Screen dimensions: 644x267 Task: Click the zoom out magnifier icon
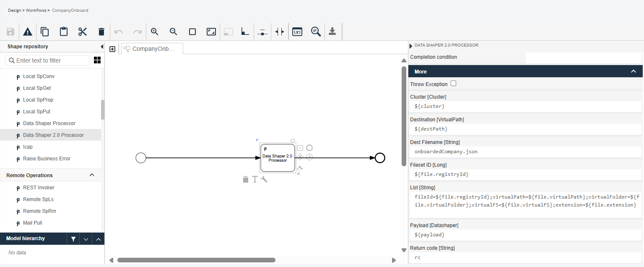173,32
